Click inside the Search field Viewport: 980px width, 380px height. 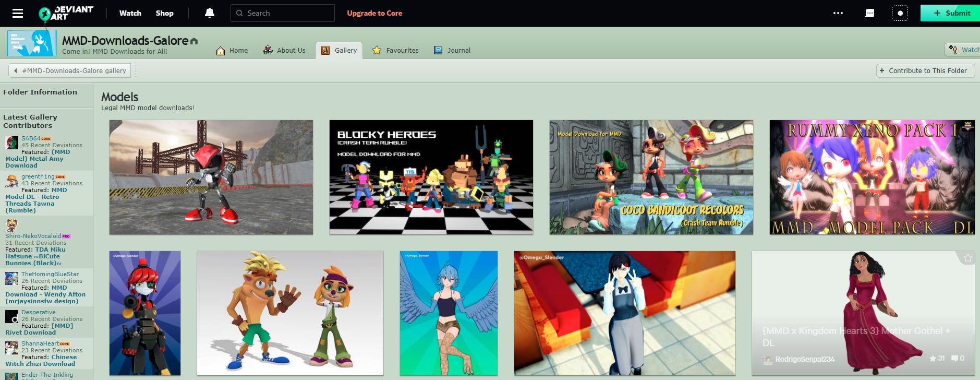pyautogui.click(x=283, y=13)
